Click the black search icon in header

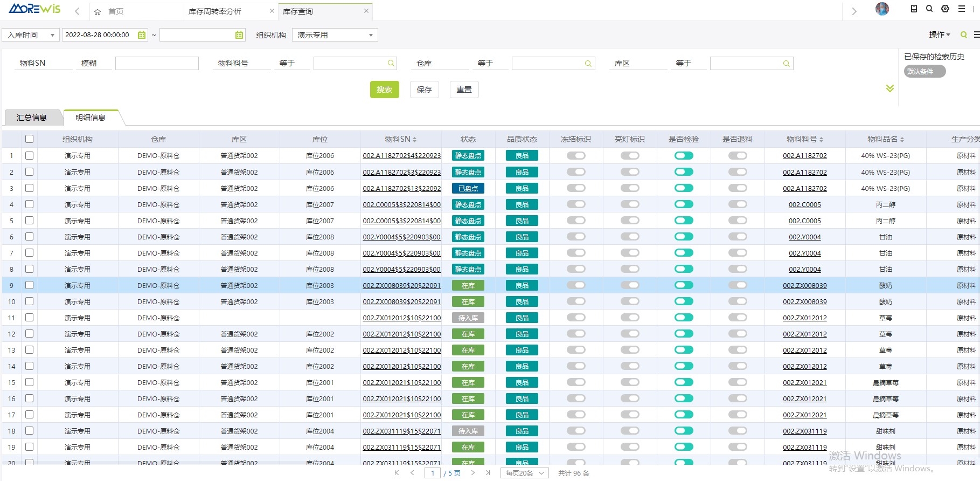pos(929,9)
